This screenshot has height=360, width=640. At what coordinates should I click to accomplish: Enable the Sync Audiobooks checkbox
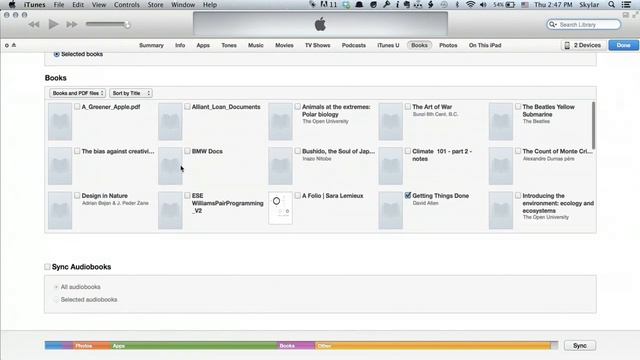pos(47,267)
